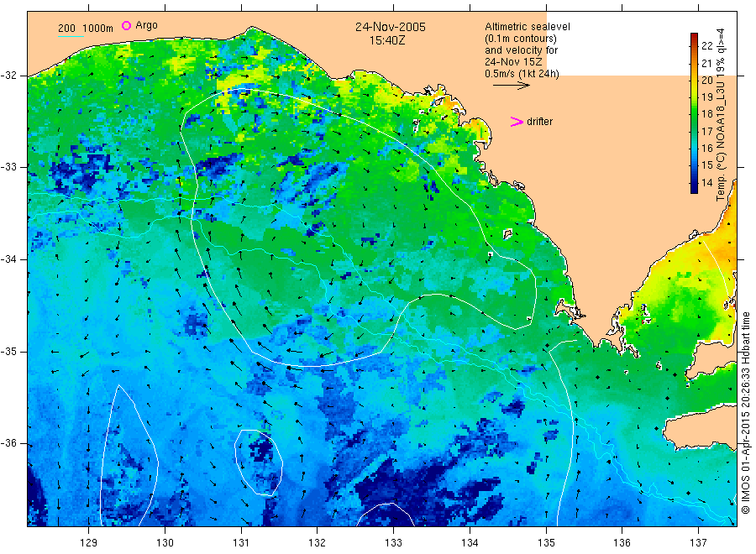Click longitude axis label 131

click(x=241, y=543)
